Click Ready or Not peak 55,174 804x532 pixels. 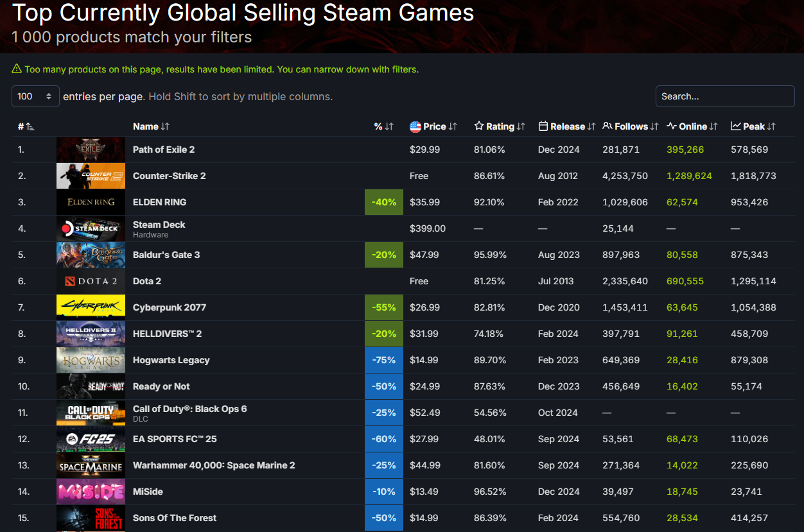(746, 386)
